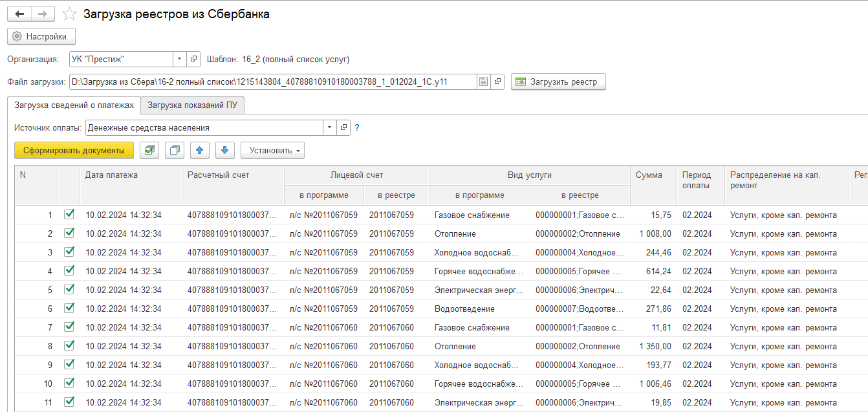Move row up with blue up arrow
This screenshot has width=868, height=412.
click(x=200, y=150)
